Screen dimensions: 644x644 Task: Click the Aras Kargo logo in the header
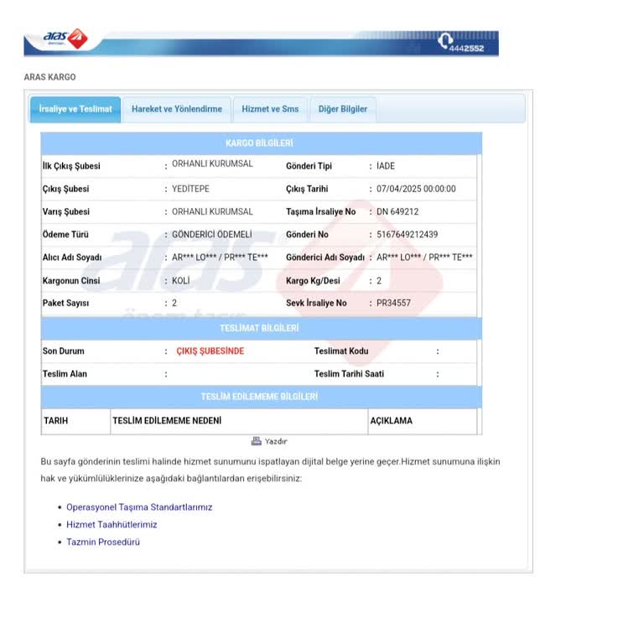tap(65, 39)
